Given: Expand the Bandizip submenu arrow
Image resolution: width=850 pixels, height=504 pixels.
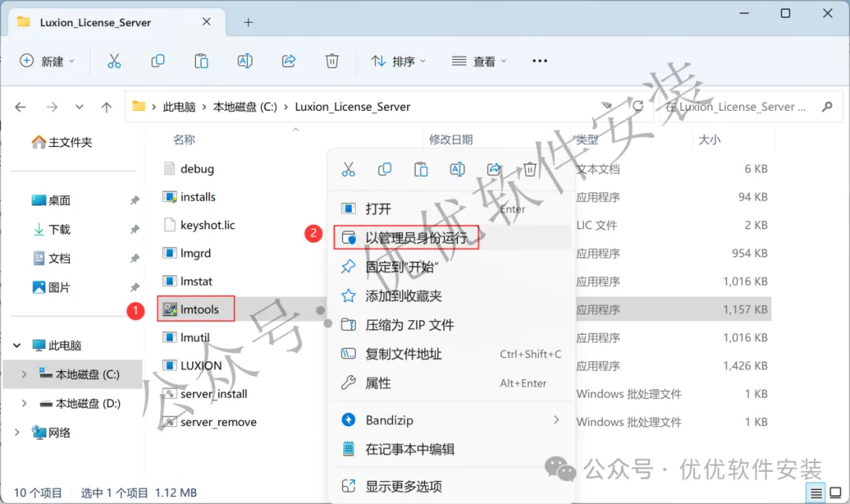Looking at the screenshot, I should [556, 420].
